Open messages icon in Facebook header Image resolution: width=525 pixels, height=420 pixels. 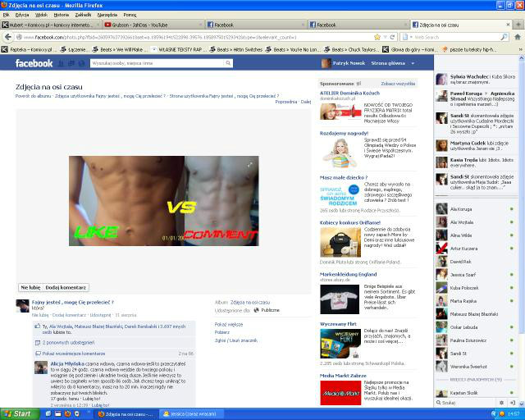[x=71, y=63]
